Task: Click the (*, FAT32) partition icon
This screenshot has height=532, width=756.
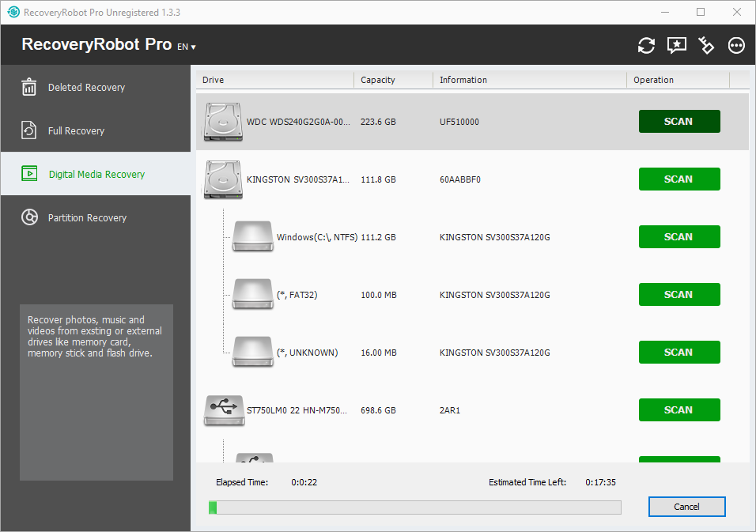Action: tap(252, 294)
